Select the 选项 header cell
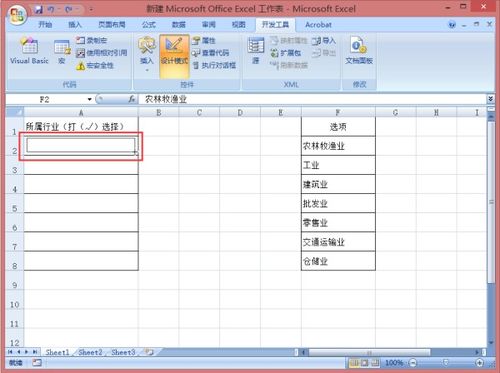The height and width of the screenshot is (373, 500). pyautogui.click(x=338, y=127)
